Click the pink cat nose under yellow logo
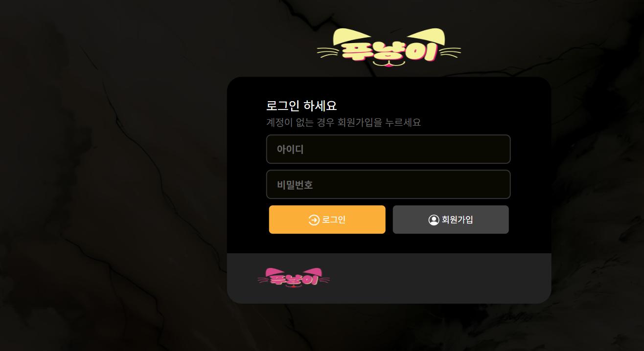 389,64
